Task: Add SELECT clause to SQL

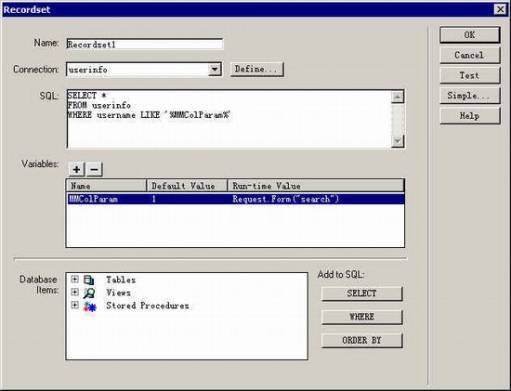Action: click(x=362, y=294)
